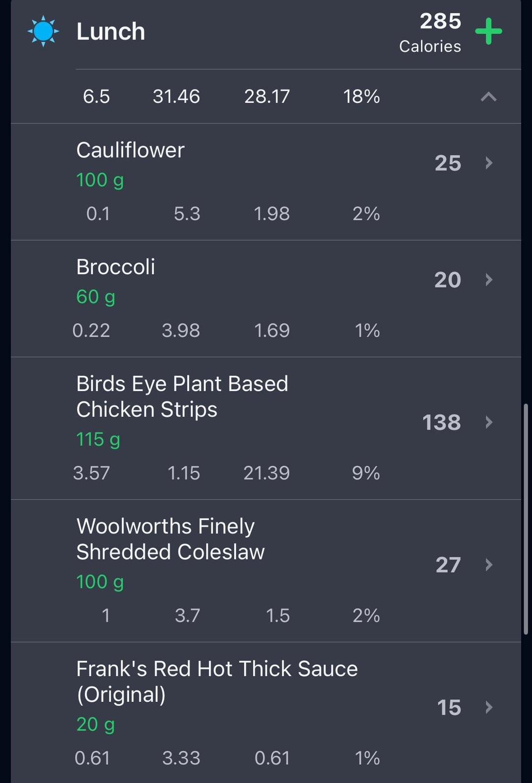
Task: Click the blue sun Lunch icon
Action: (x=43, y=31)
